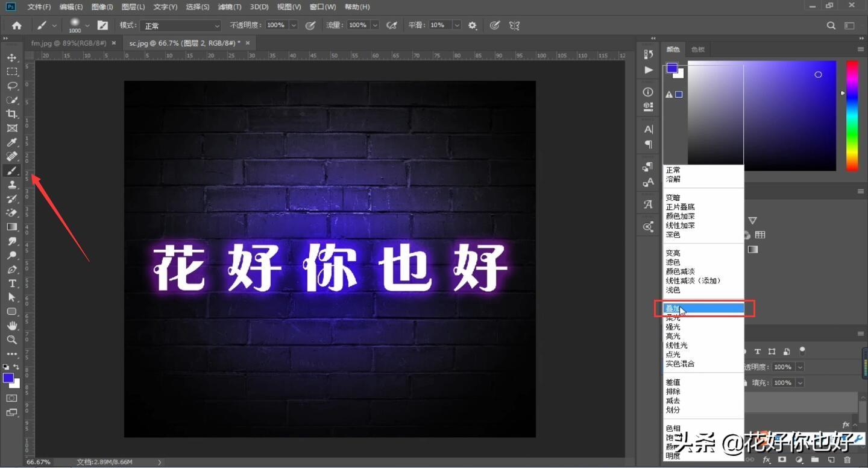Open the opacity slider dropdown arrow
The image size is (868, 468).
tap(294, 25)
